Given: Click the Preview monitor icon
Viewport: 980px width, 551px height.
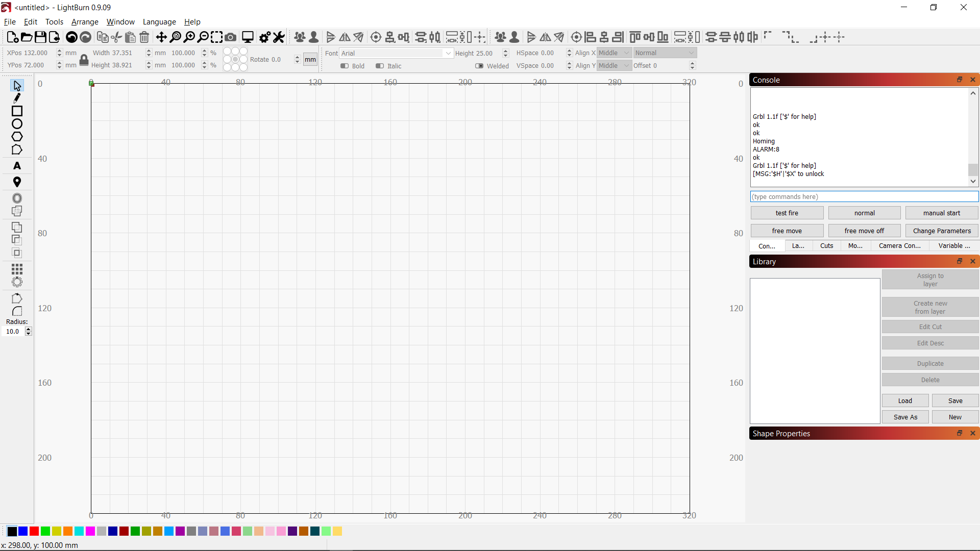Looking at the screenshot, I should pyautogui.click(x=248, y=37).
